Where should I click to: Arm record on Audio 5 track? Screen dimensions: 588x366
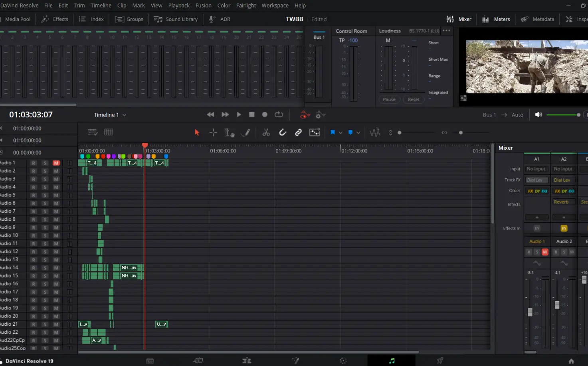pos(34,195)
